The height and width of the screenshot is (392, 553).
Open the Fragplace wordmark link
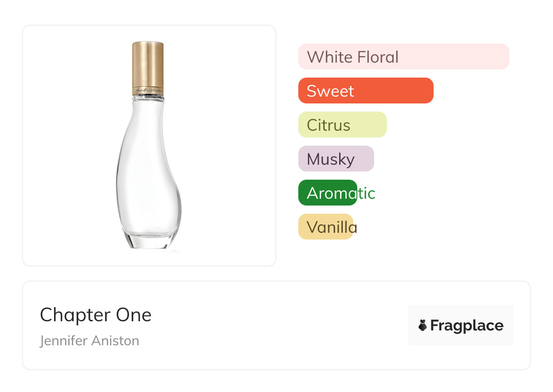pyautogui.click(x=467, y=326)
